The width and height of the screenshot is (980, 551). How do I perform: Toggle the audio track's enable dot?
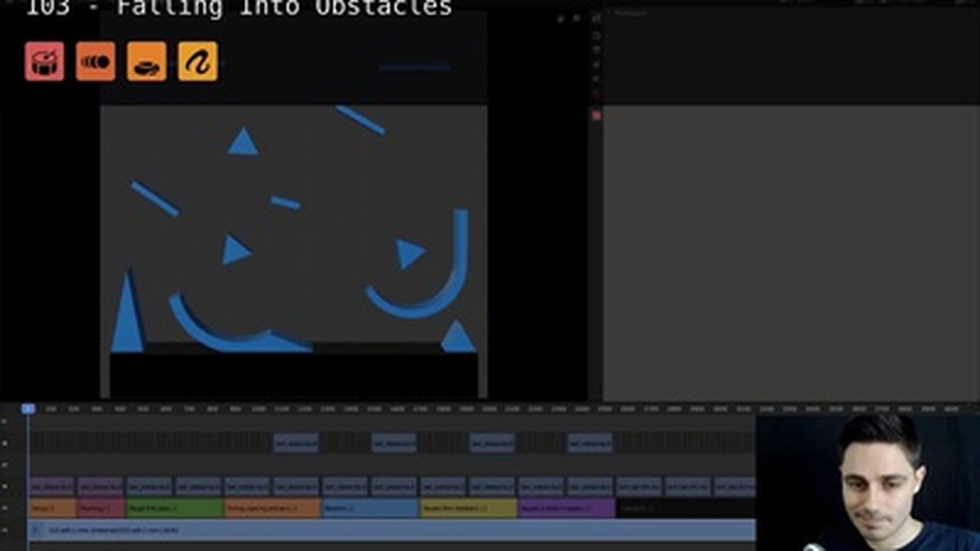point(5,530)
